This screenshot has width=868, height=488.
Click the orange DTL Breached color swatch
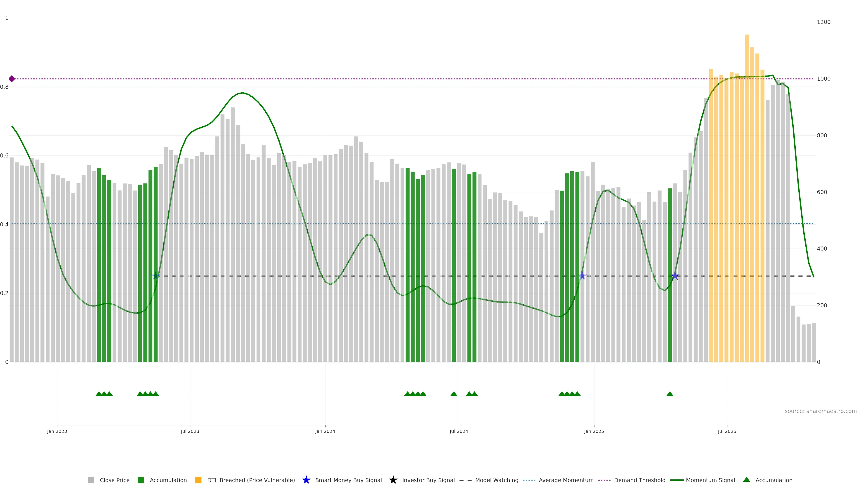click(198, 480)
